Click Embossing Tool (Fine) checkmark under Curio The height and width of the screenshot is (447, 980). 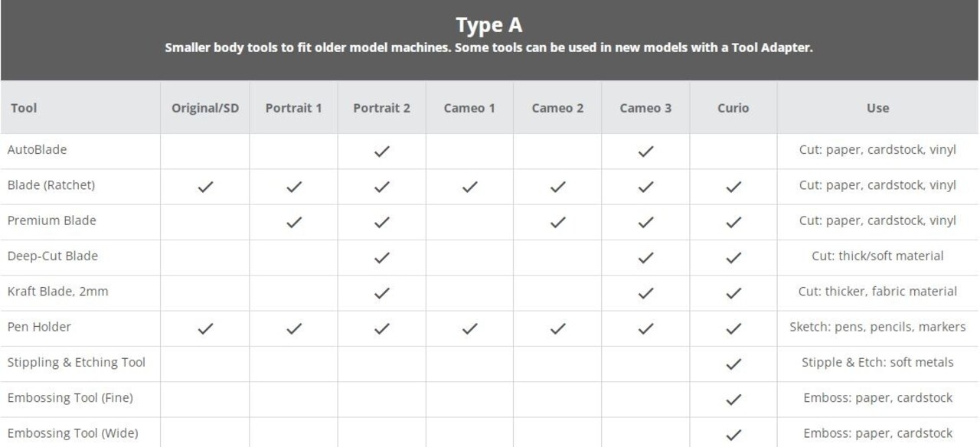733,400
